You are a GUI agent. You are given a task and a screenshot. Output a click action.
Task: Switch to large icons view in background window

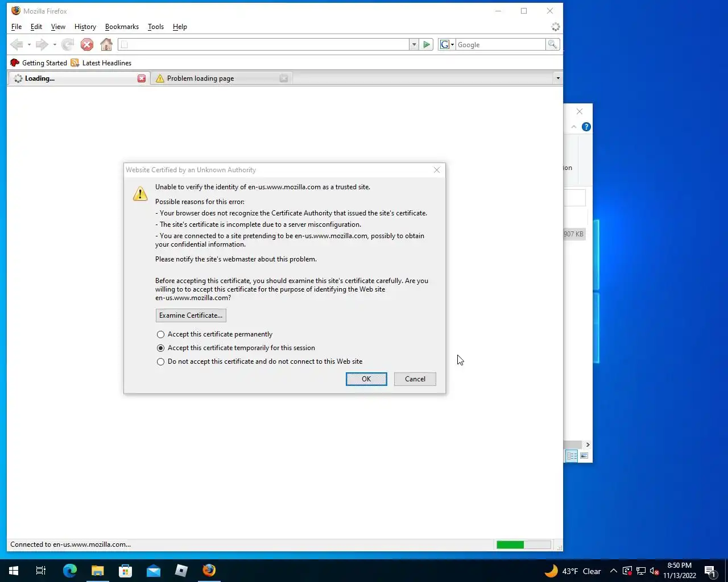584,456
